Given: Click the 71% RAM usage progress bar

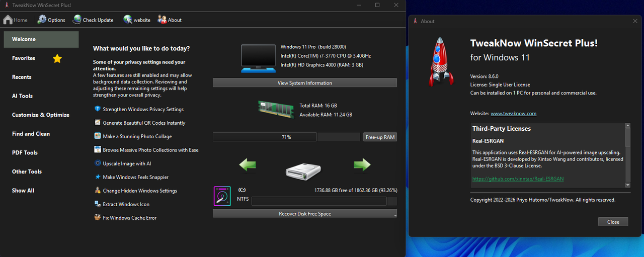Looking at the screenshot, I should pyautogui.click(x=286, y=137).
